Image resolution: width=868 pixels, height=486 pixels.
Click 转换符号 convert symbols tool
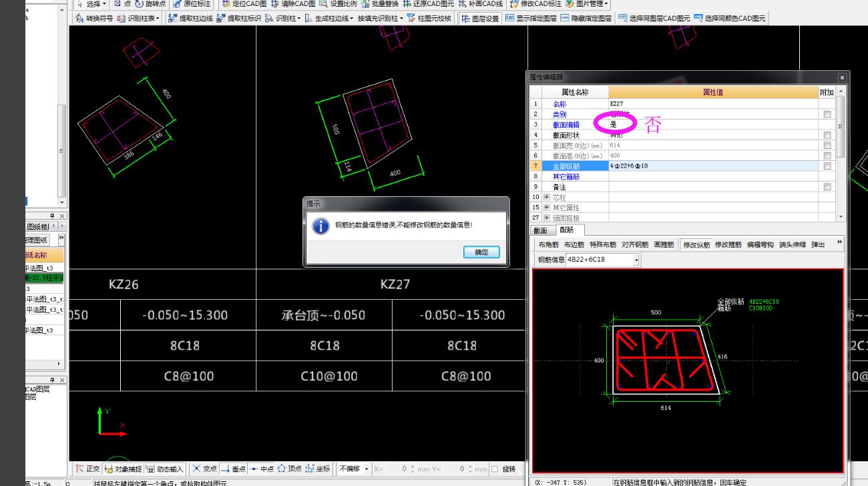pyautogui.click(x=94, y=19)
